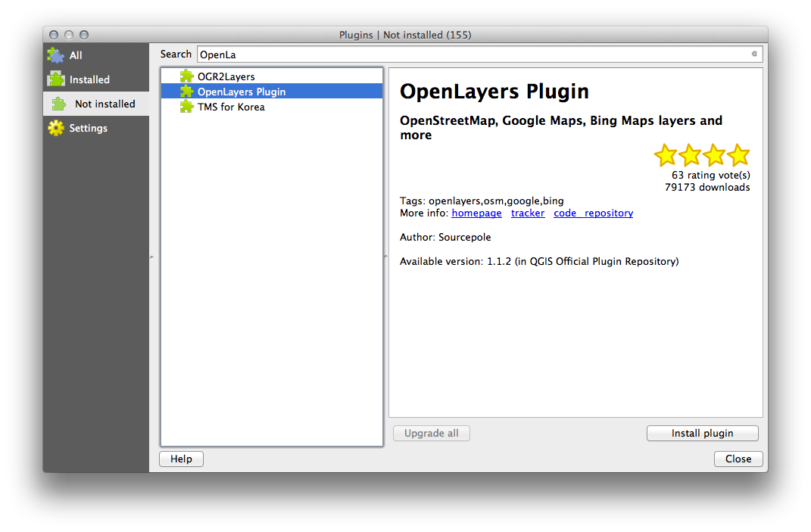
Task: Close the Plugins dialog with Close button
Action: [x=738, y=459]
